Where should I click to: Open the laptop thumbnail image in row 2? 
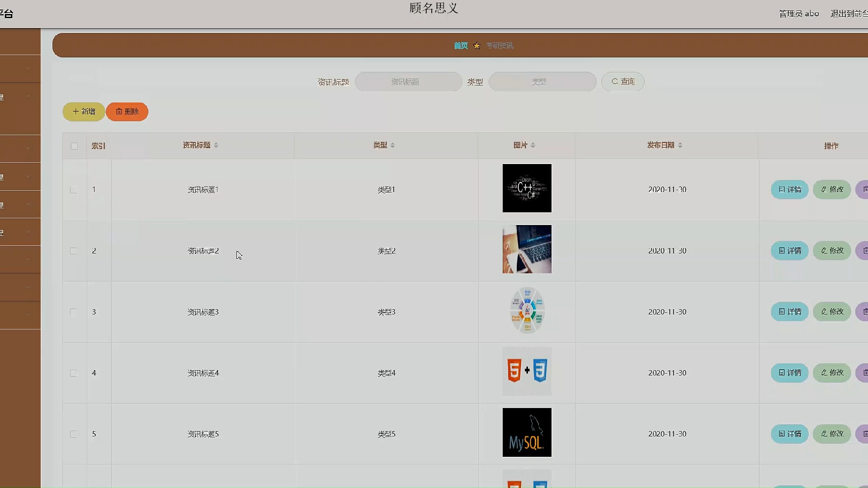pos(527,249)
